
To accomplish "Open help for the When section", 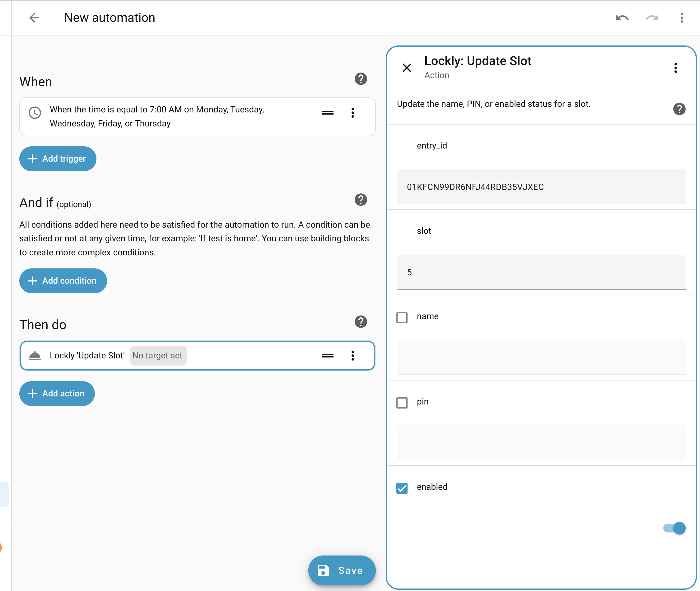I will click(x=361, y=79).
